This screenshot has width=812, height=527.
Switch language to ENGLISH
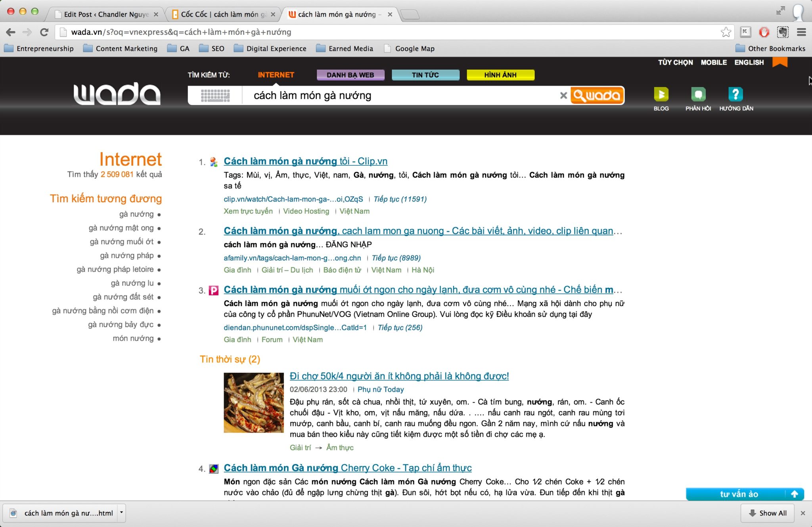749,62
